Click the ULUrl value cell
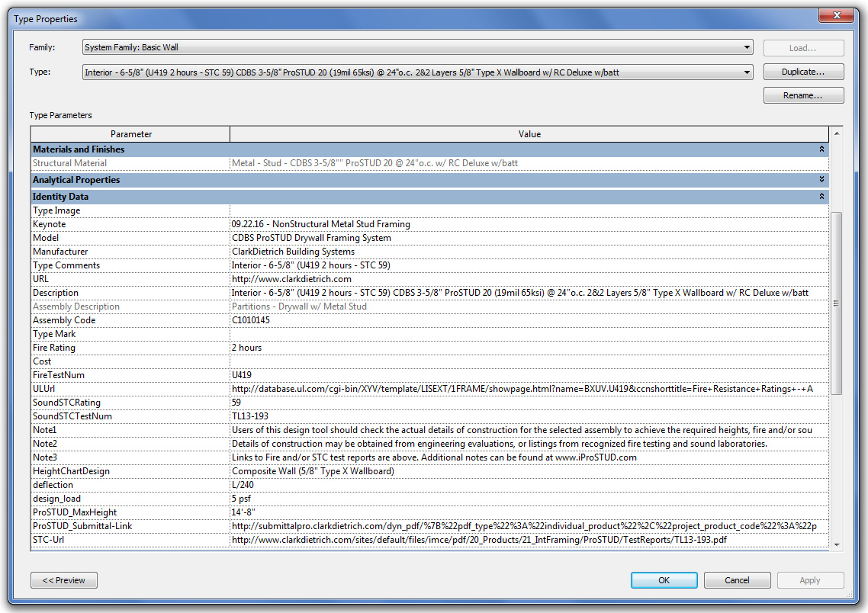 tap(529, 389)
